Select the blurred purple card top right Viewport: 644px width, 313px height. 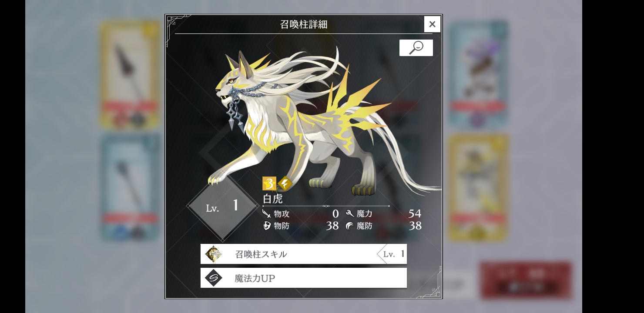point(478,75)
